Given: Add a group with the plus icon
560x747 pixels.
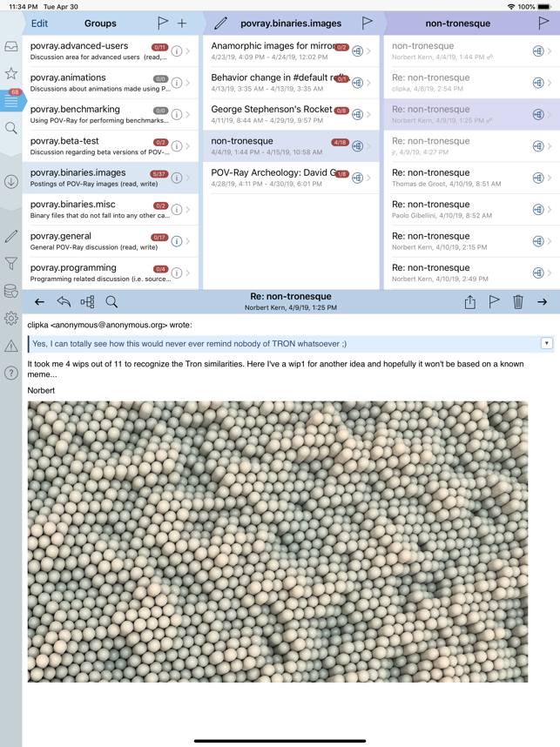Looking at the screenshot, I should (x=182, y=24).
